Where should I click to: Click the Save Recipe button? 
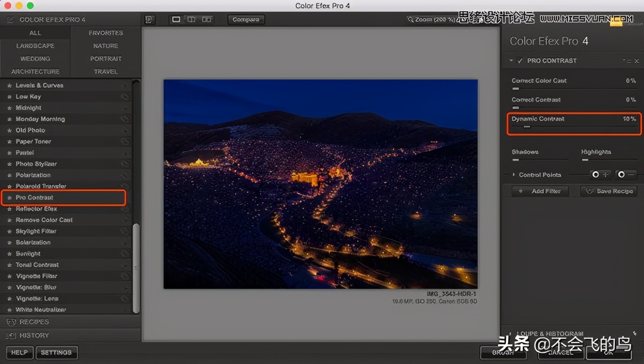(x=609, y=191)
